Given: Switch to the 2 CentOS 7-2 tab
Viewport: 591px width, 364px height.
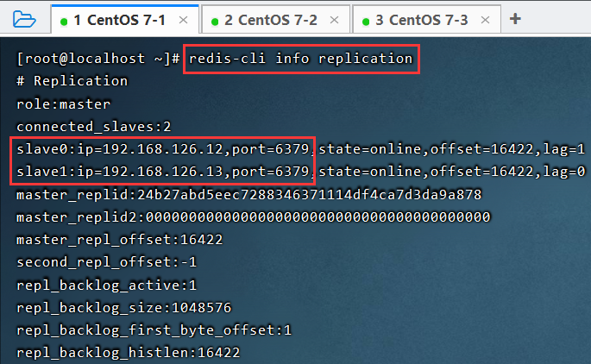Looking at the screenshot, I should [275, 20].
